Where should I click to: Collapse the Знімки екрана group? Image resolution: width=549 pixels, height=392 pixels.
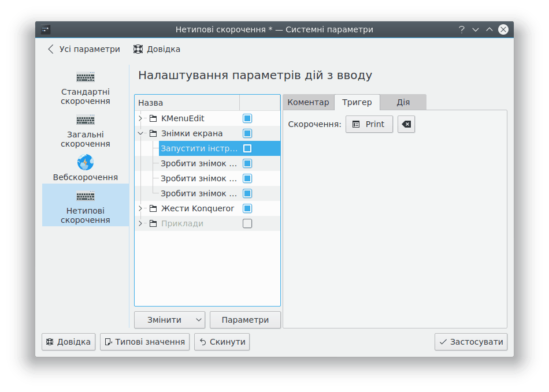point(140,133)
